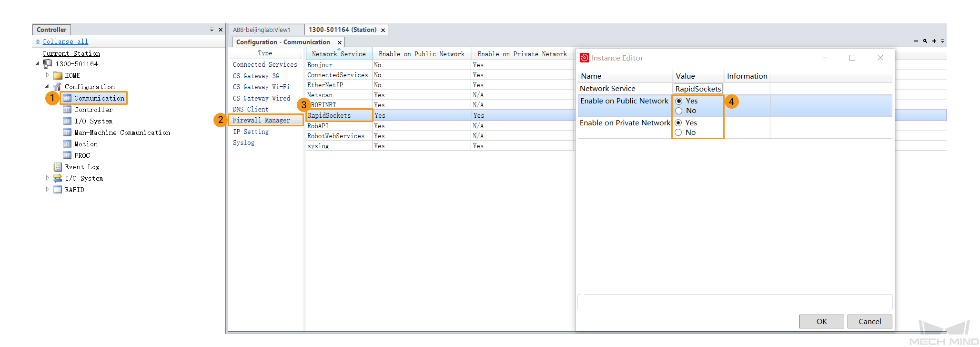Click the HOME folder icon
This screenshot has height=347, width=980.
(x=58, y=75)
